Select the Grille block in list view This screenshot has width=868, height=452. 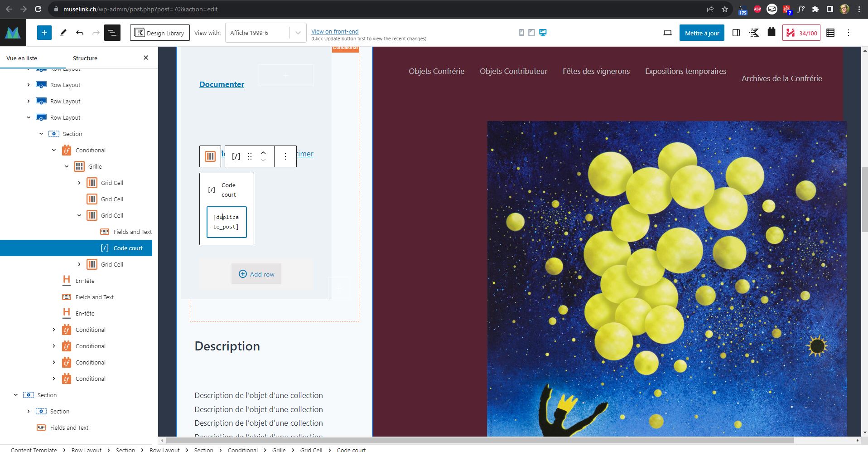[95, 166]
